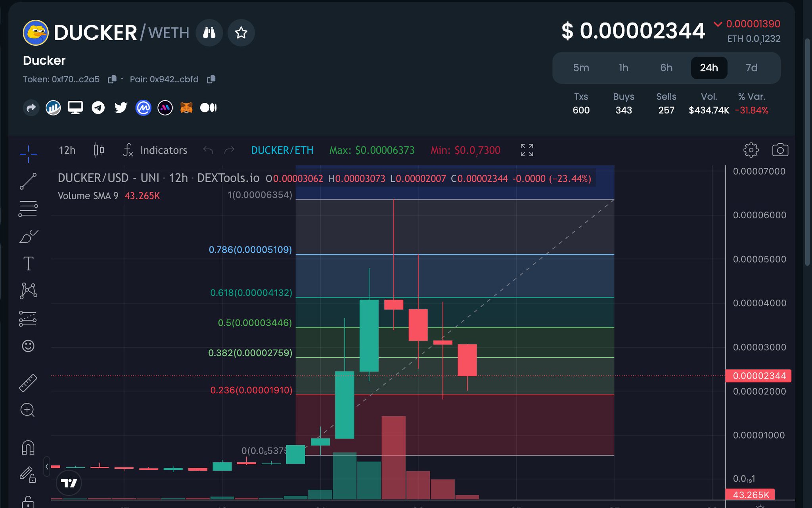Open the Medium link icon
Viewport: 812px width, 508px height.
209,108
